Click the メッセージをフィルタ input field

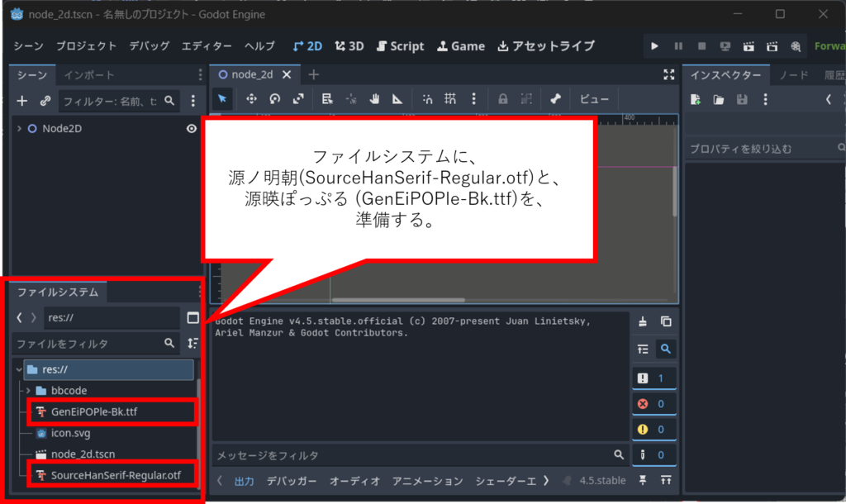point(411,455)
